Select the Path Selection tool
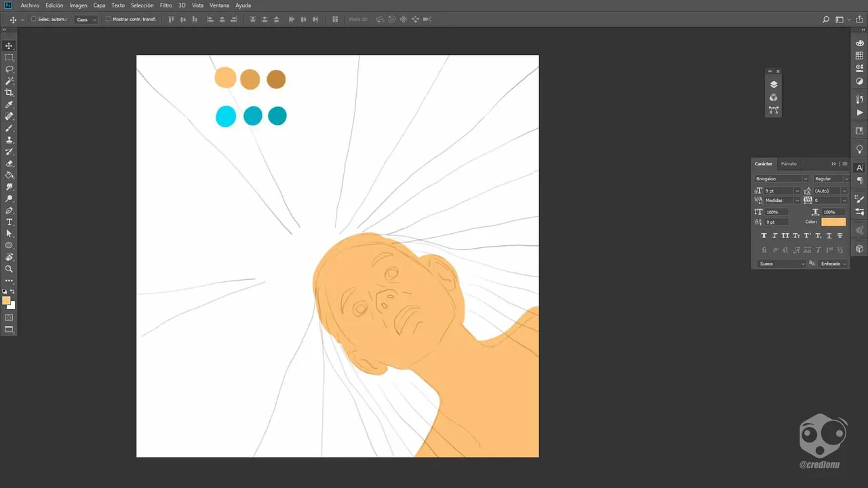868x488 pixels. (9, 234)
